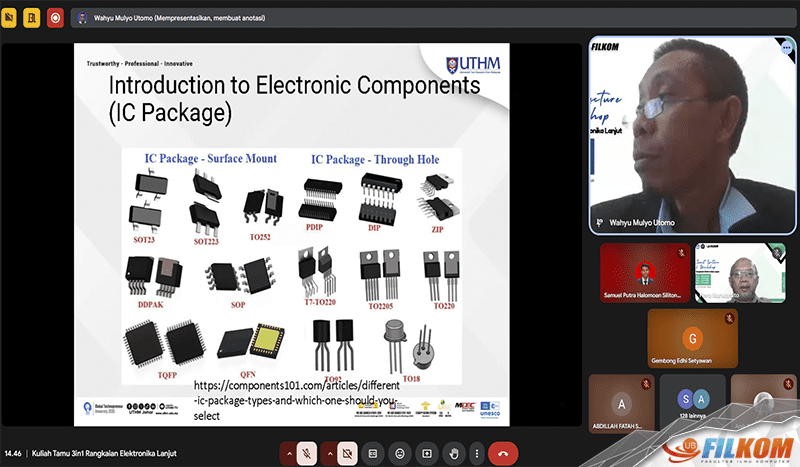Click the present screen icon

[x=427, y=453]
